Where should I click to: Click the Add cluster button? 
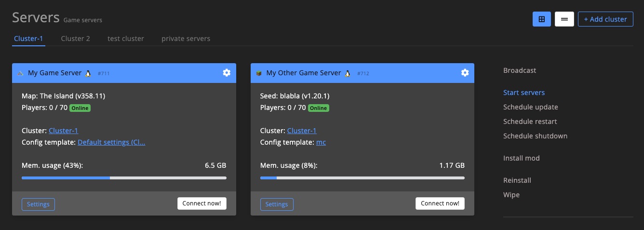click(605, 19)
